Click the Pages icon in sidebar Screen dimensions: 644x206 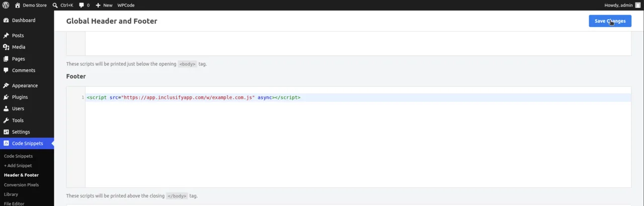pos(6,58)
